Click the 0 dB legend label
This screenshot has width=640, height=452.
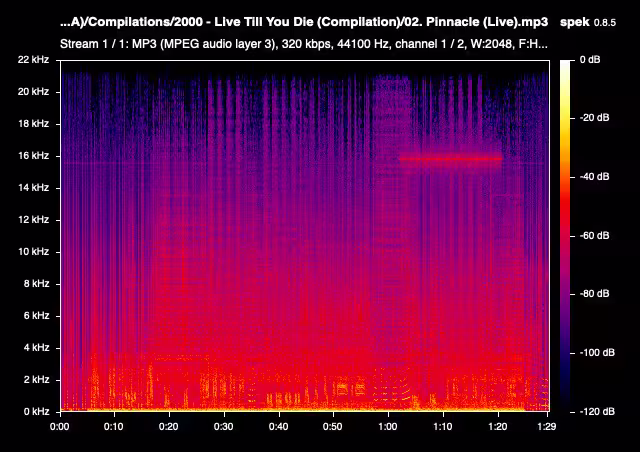[x=590, y=60]
